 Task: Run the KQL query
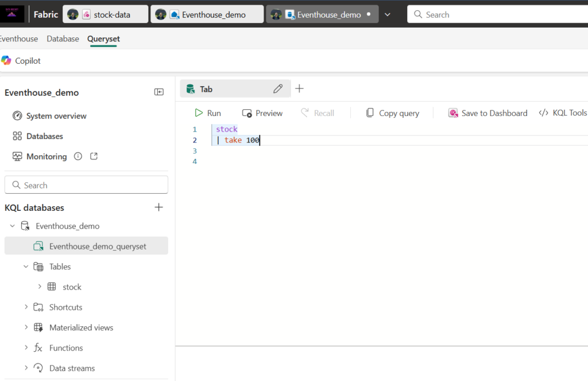[x=207, y=113]
